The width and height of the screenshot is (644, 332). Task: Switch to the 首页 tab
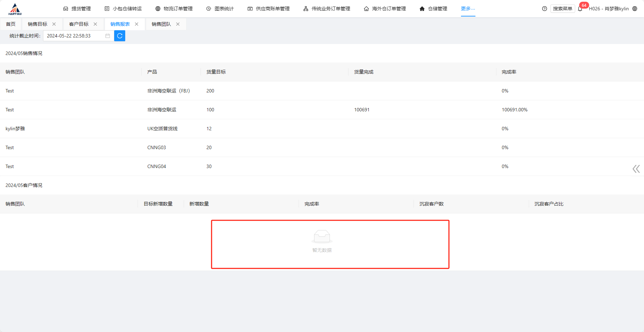pos(11,24)
